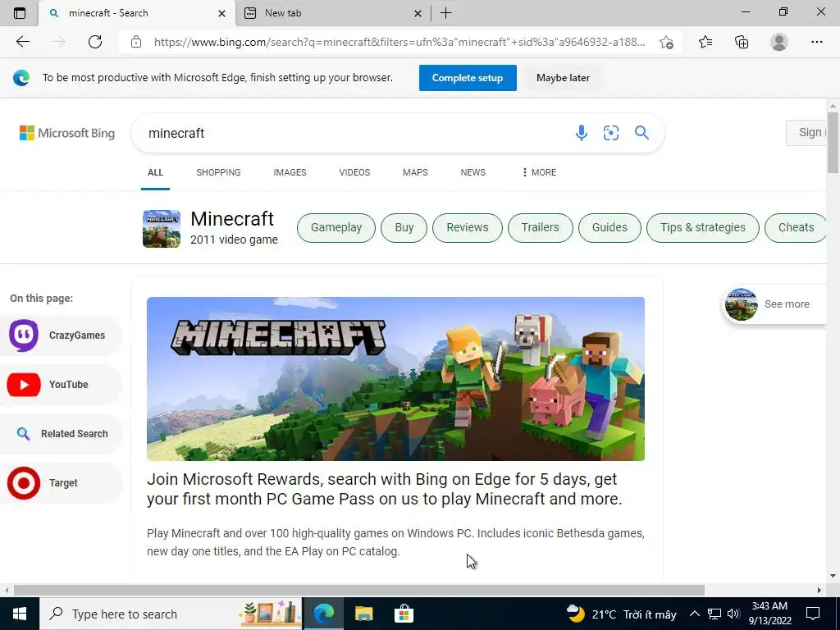Open the notification center icon
Image resolution: width=840 pixels, height=630 pixels.
[813, 614]
